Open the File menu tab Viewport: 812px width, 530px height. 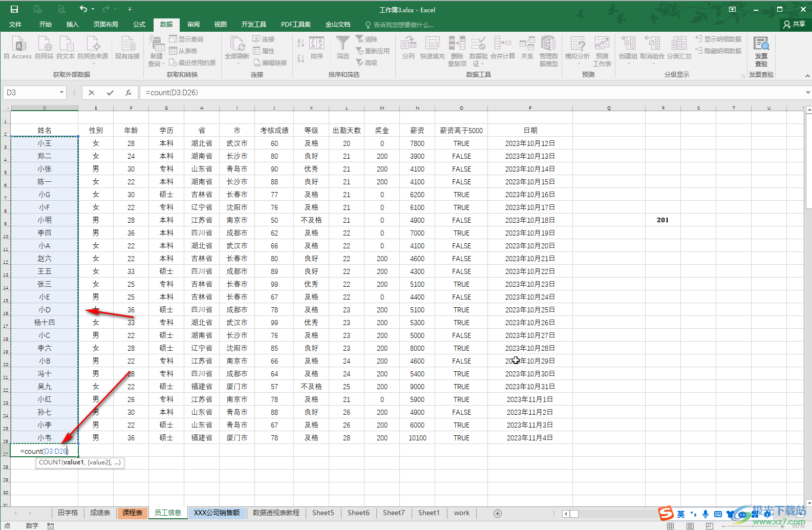click(x=15, y=25)
